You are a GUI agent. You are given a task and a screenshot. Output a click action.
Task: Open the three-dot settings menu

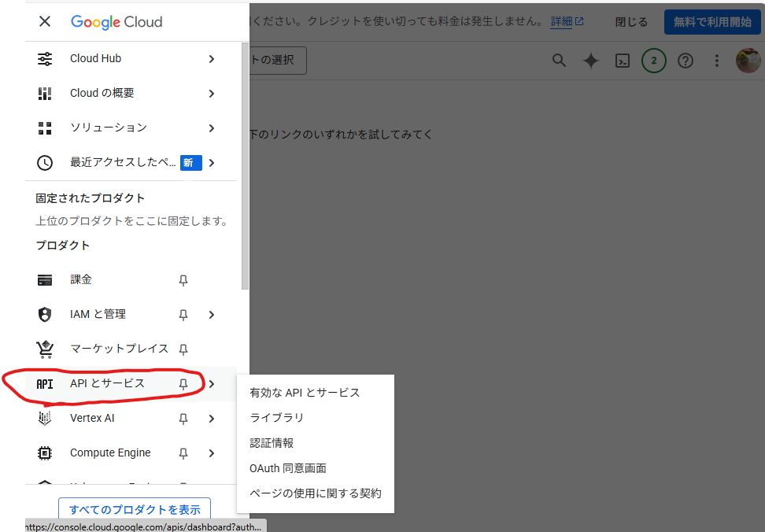pos(717,61)
